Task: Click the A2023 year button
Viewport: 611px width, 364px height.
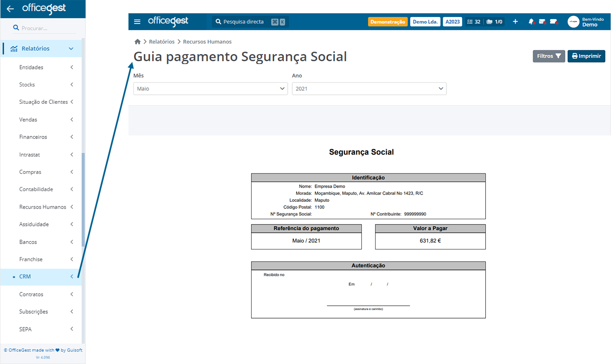Action: coord(452,21)
